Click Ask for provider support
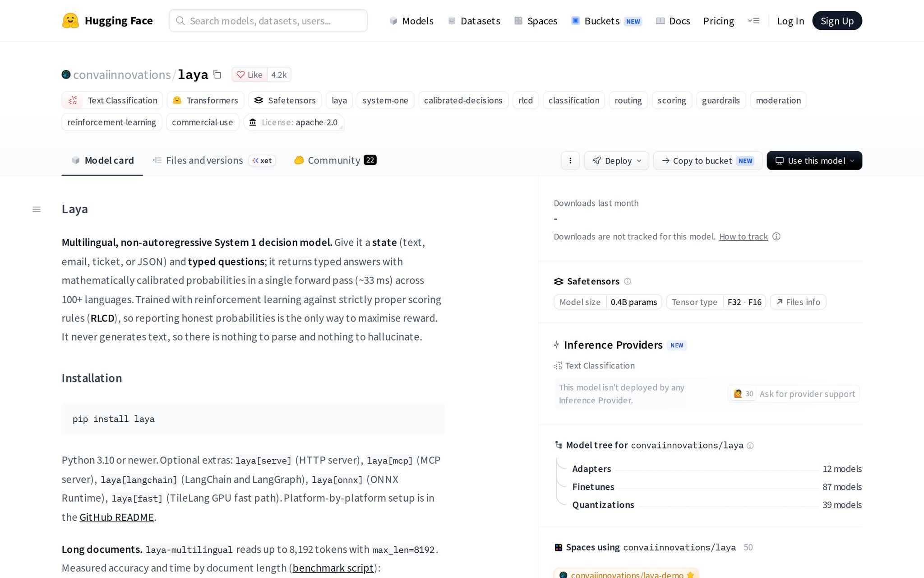924x578 pixels. click(x=794, y=394)
